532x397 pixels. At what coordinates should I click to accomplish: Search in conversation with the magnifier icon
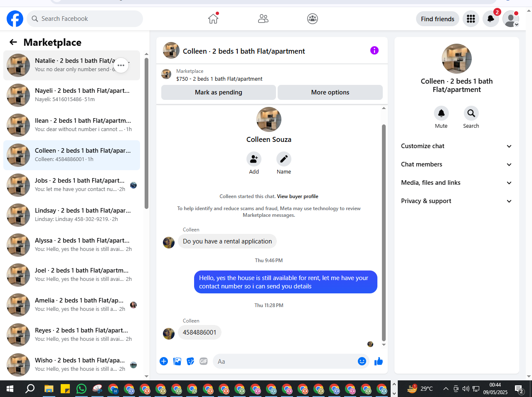471,113
